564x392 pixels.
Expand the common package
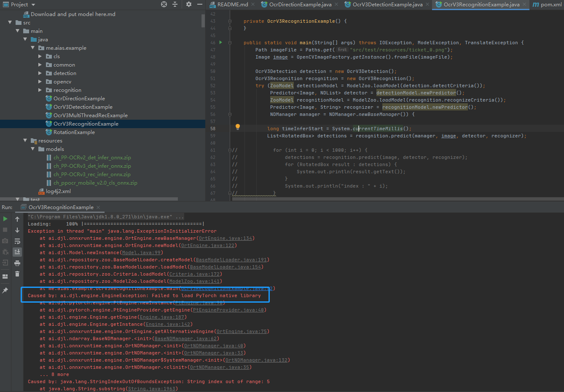(40, 64)
